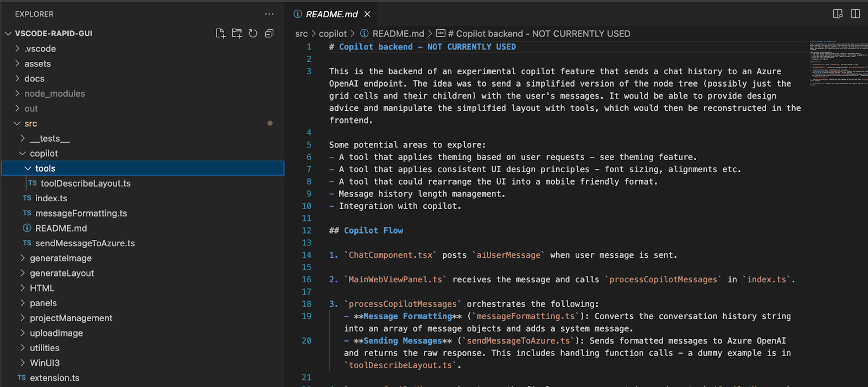Collapse all folders in Explorer
Image resolution: width=868 pixels, height=387 pixels.
pyautogui.click(x=269, y=34)
